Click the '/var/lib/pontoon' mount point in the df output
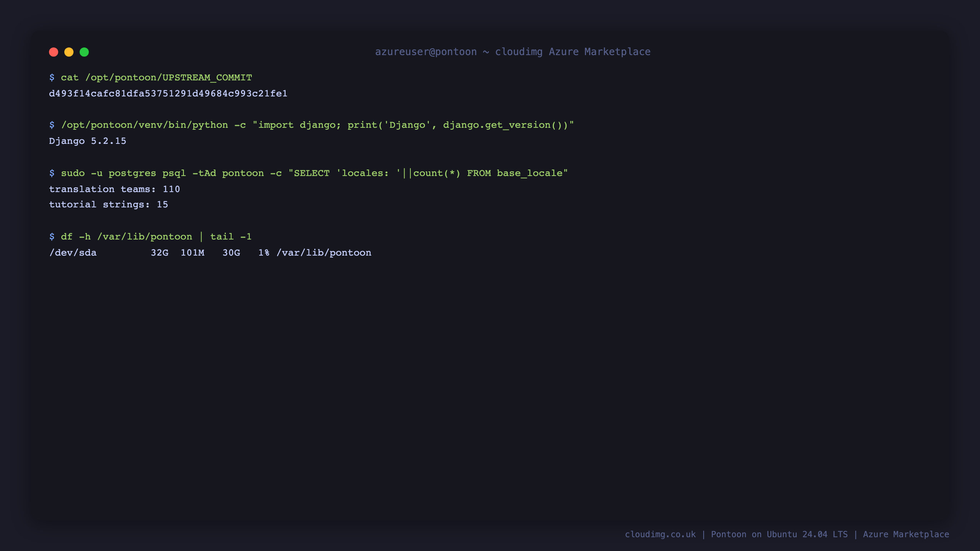Screen dimensions: 980x551 (x=324, y=253)
